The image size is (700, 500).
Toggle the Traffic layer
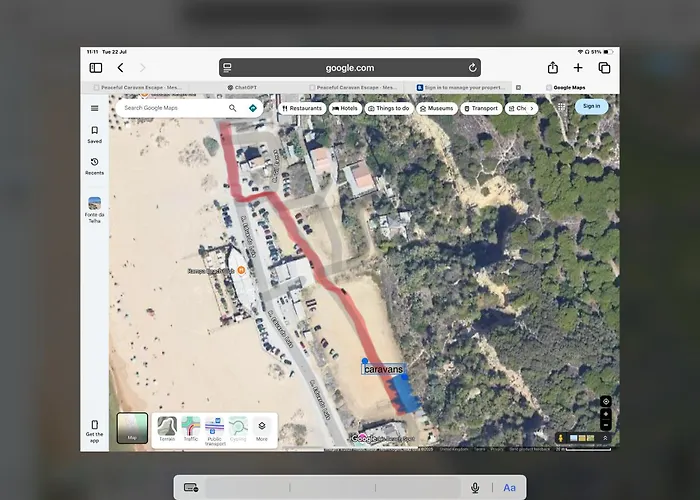pyautogui.click(x=190, y=428)
